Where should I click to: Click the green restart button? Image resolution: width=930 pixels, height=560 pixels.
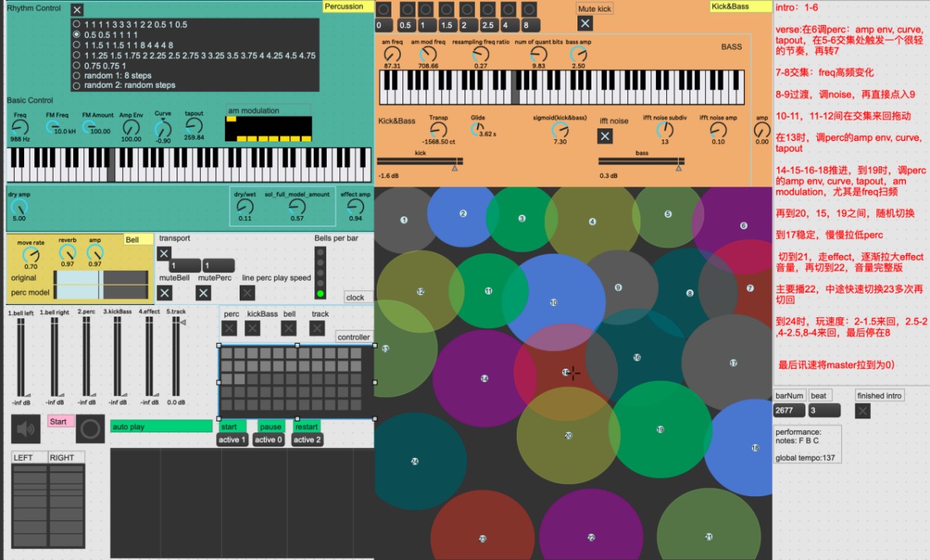click(307, 427)
